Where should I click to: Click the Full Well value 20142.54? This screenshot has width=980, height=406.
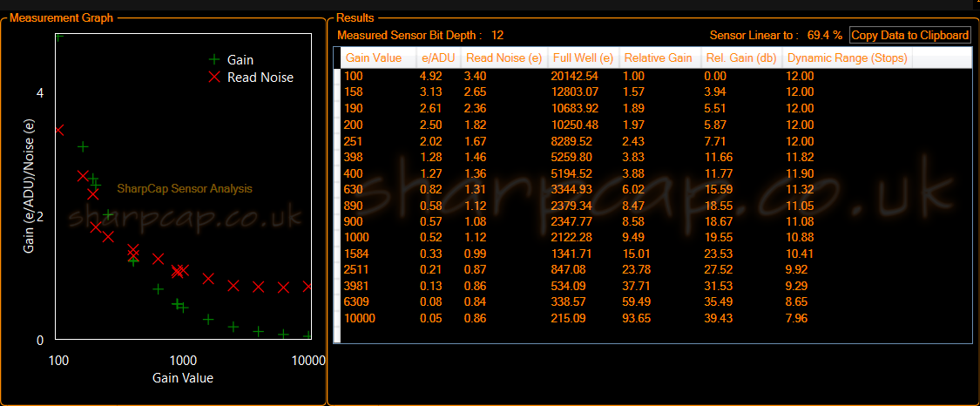tap(575, 76)
